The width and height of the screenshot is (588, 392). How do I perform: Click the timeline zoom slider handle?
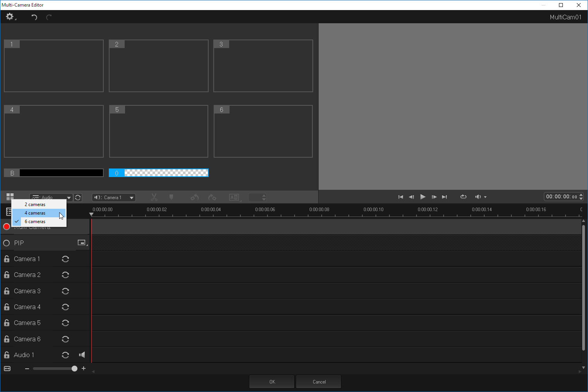74,369
